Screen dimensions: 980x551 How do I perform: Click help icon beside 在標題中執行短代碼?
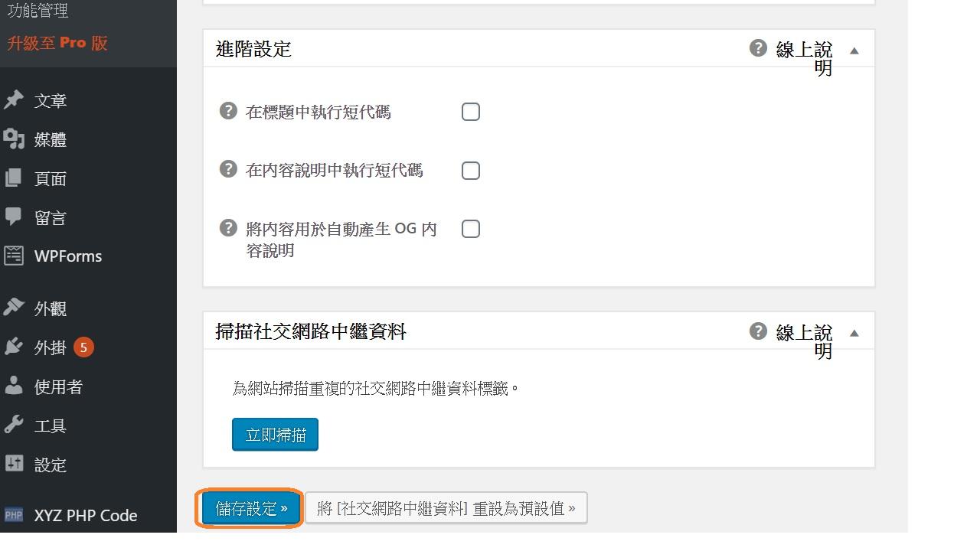pos(228,111)
